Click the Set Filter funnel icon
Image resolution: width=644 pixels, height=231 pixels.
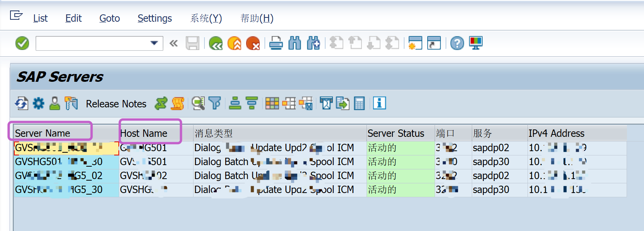point(214,103)
